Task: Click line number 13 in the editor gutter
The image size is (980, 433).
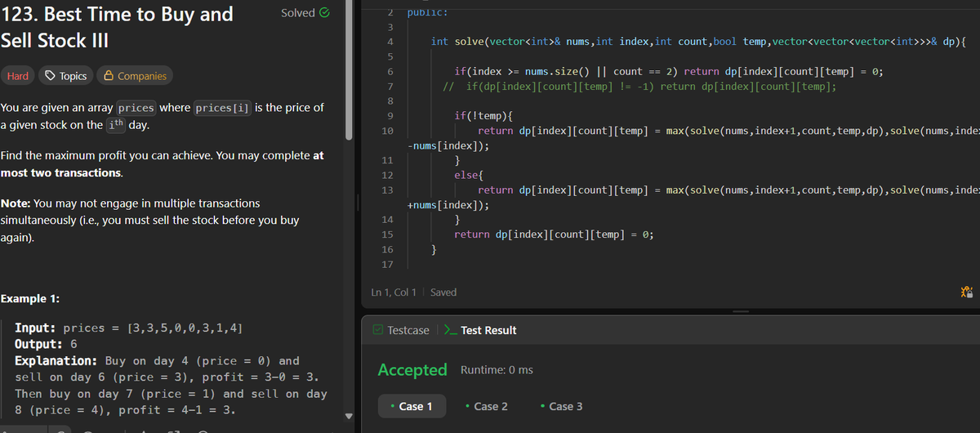Action: tap(388, 190)
